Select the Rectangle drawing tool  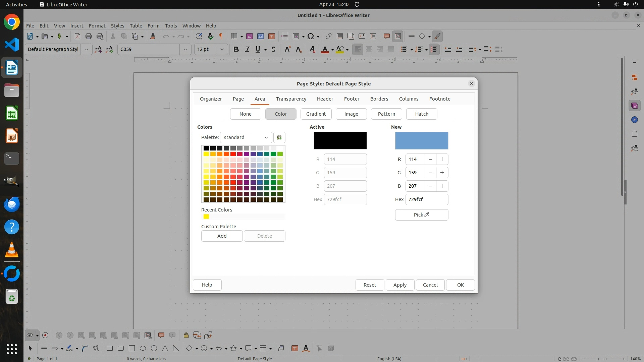110,348
